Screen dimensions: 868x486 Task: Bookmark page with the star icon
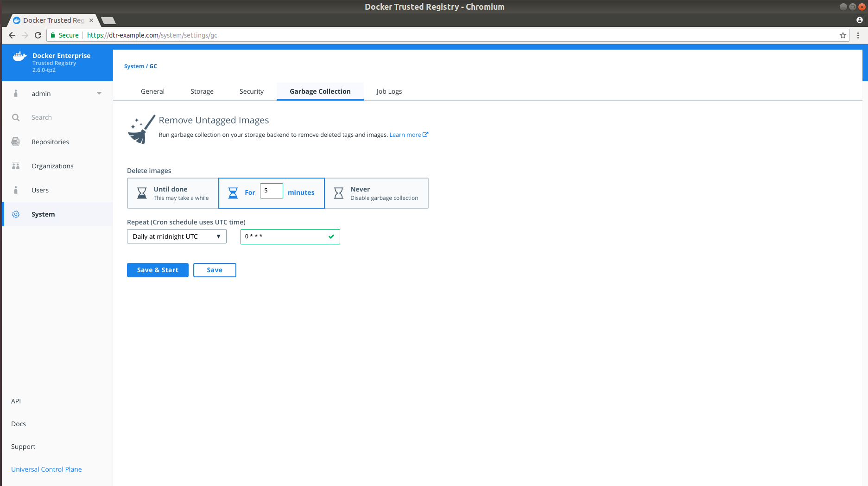pyautogui.click(x=843, y=35)
